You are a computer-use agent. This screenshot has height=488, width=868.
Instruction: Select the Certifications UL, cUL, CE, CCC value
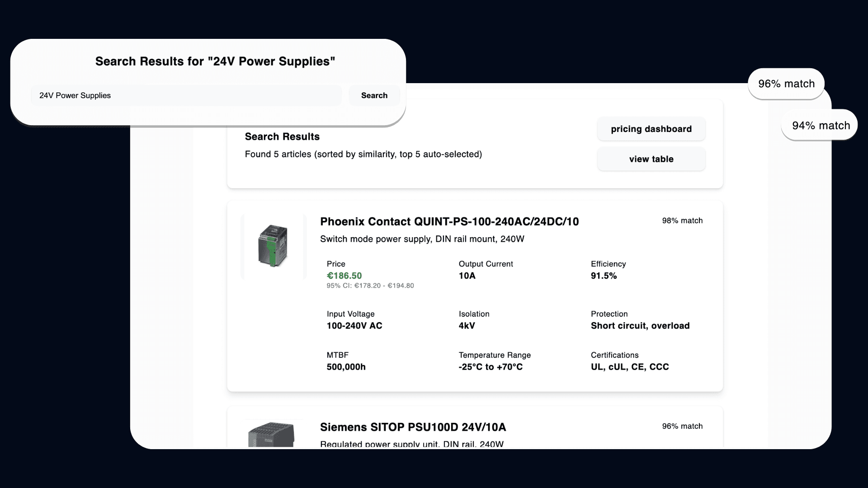630,367
